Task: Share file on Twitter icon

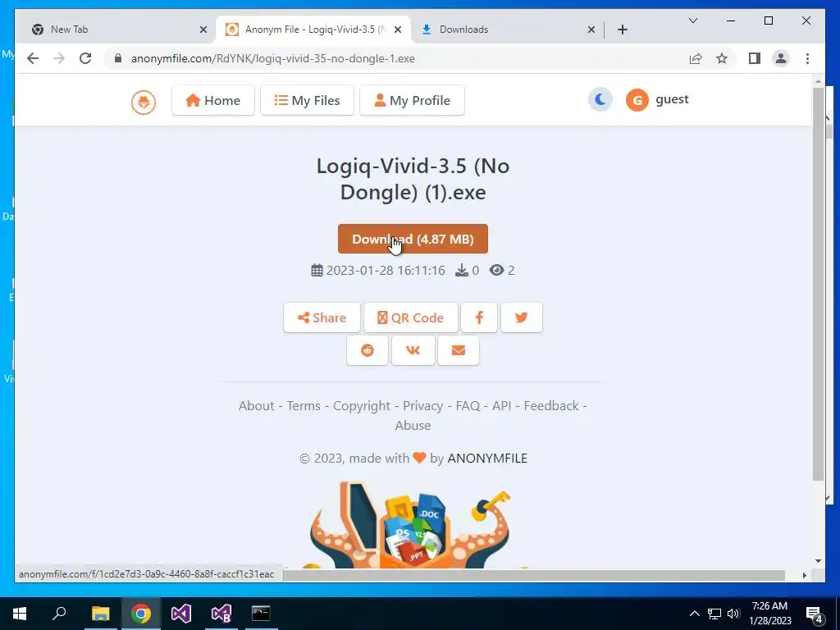Action: [521, 317]
